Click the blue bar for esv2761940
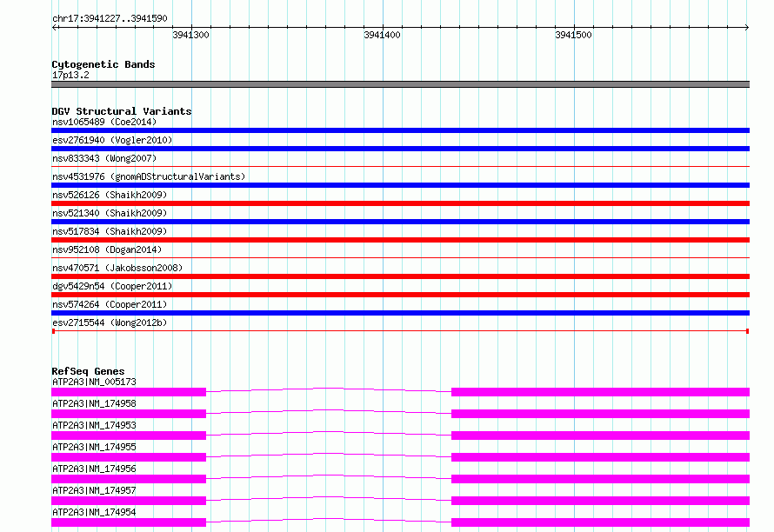Viewport: 774px width, 532px height. pyautogui.click(x=400, y=149)
